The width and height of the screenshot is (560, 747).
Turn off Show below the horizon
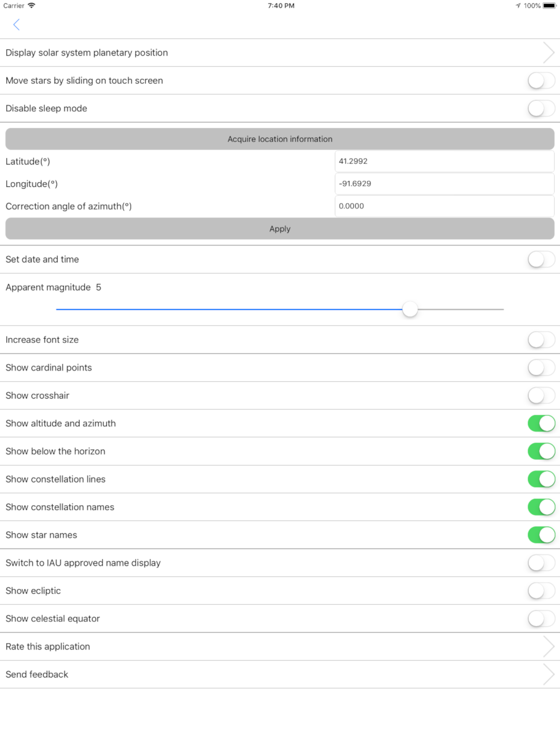pos(541,451)
